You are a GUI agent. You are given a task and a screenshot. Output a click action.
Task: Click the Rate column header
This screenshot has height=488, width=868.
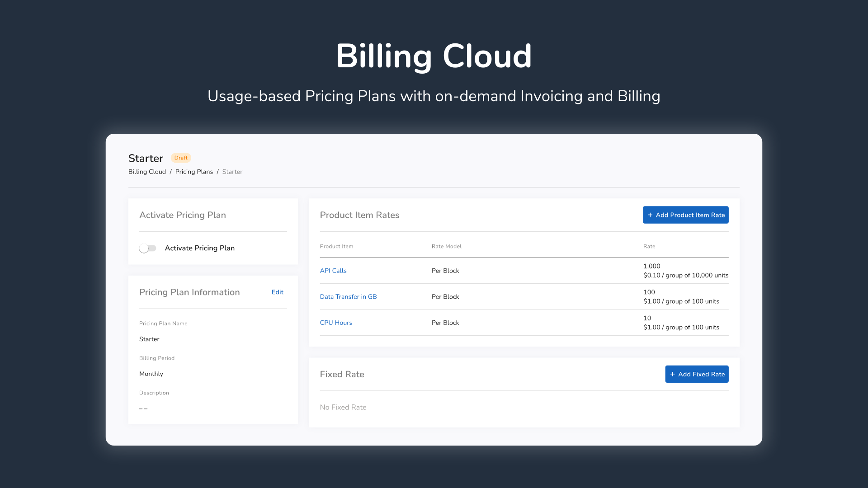[x=649, y=246]
